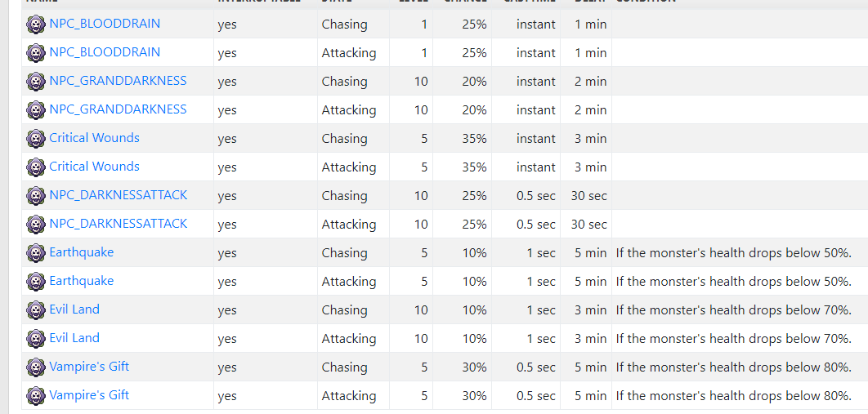Click skill icon beside Chasing Vampire's Gift
The height and width of the screenshot is (414, 868).
(x=36, y=367)
